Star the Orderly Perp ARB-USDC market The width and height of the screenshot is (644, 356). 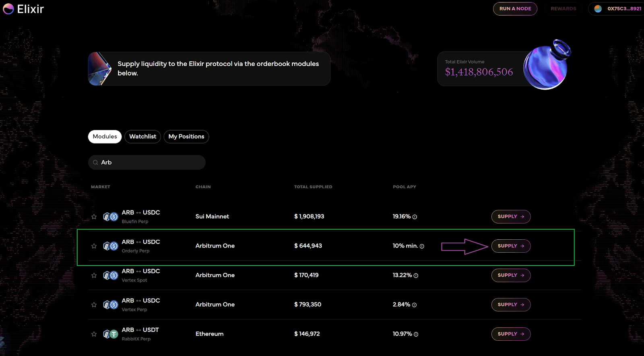[94, 246]
